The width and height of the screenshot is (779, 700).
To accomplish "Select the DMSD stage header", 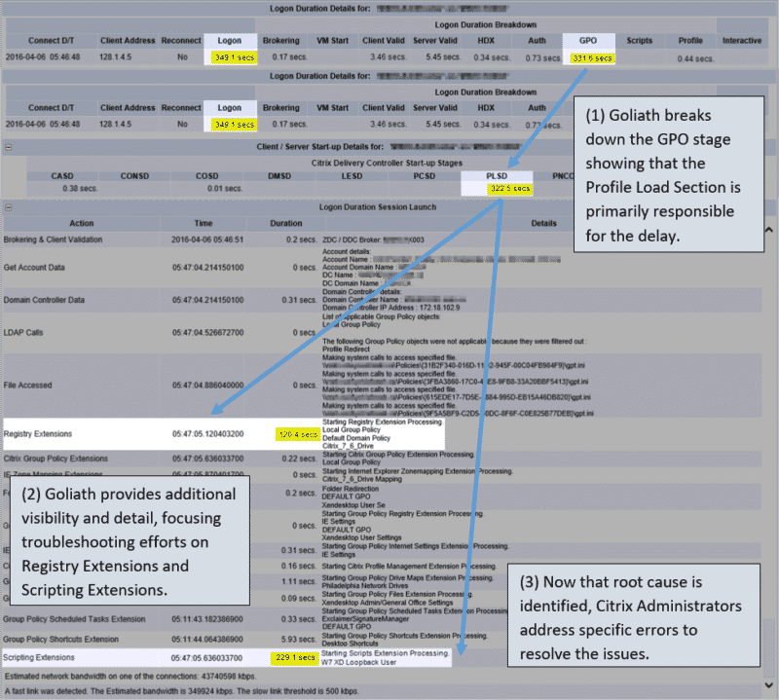I will coord(279,176).
